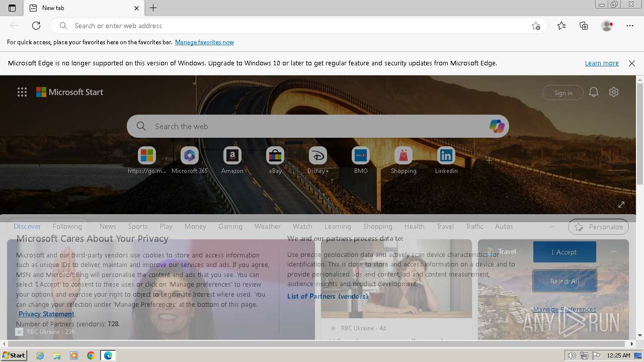Click the horizontal page scrollbar

pos(317,344)
